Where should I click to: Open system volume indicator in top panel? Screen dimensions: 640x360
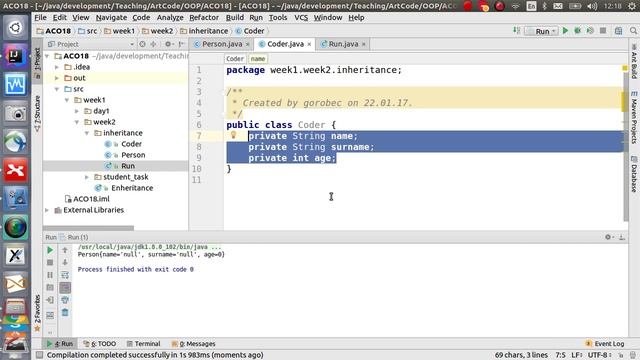click(x=592, y=6)
